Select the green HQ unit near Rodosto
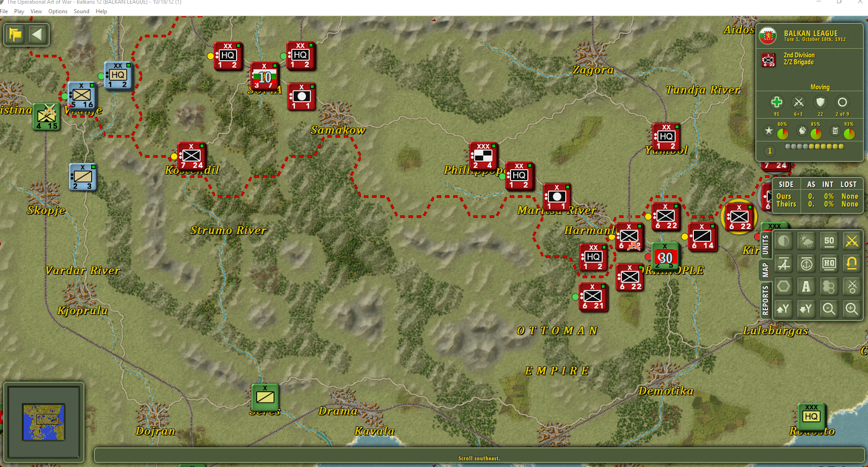The width and height of the screenshot is (868, 467). pos(812,417)
